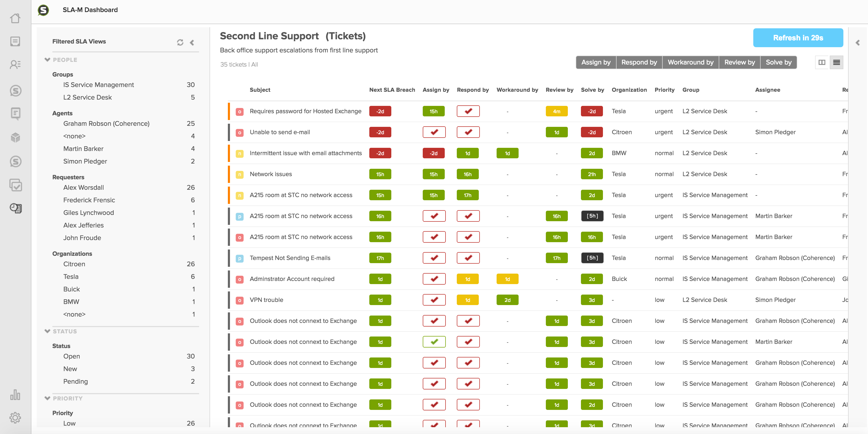This screenshot has width=868, height=434.
Task: Click green Assign by checkmark for Martin Barker
Action: tap(434, 341)
